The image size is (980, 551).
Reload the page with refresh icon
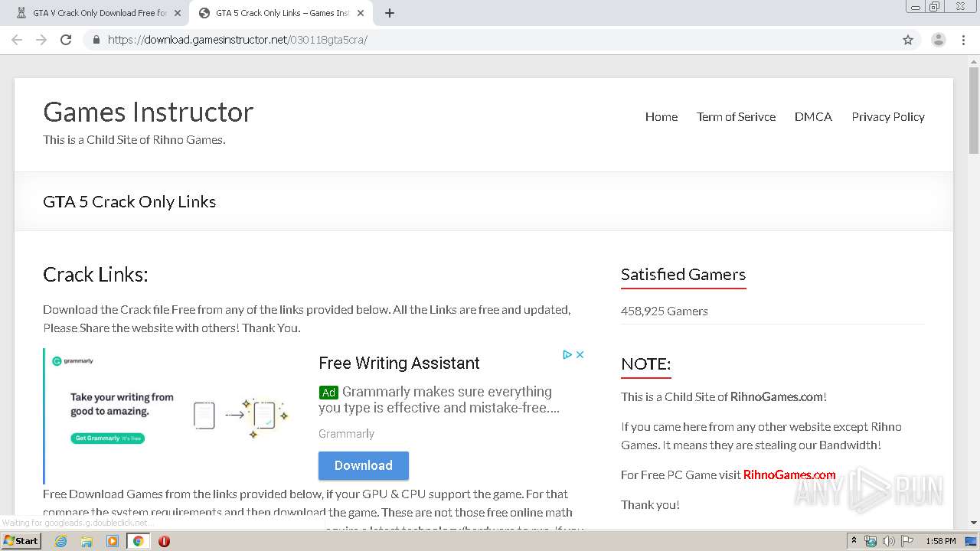(x=66, y=40)
